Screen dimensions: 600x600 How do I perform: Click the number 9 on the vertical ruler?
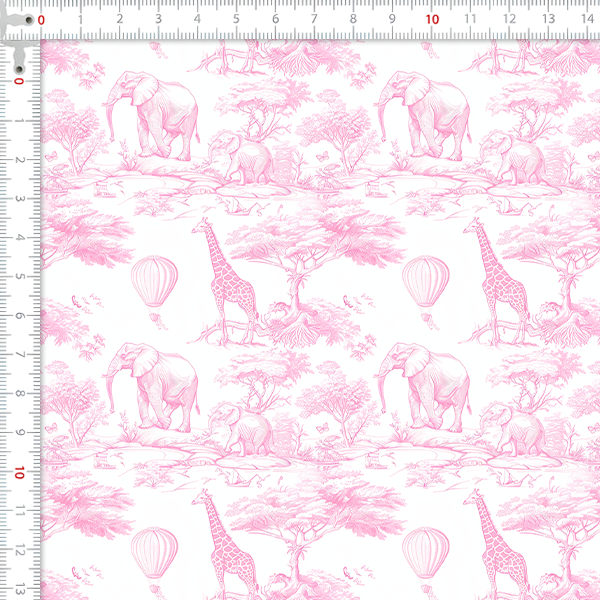19,433
